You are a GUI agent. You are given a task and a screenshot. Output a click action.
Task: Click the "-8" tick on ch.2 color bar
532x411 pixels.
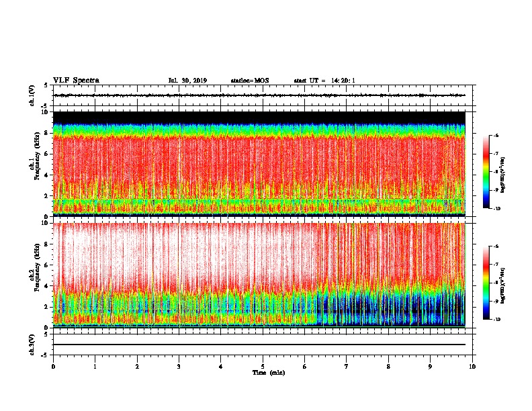click(496, 283)
